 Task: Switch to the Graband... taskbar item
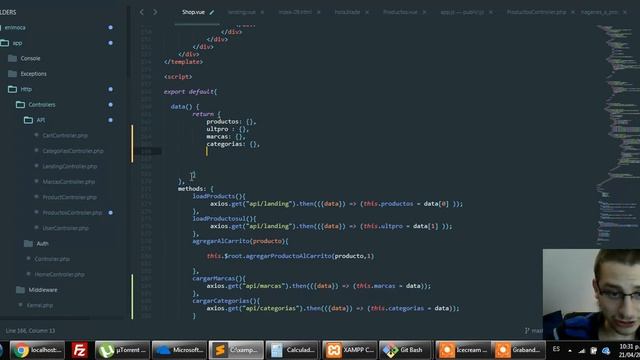click(x=518, y=350)
